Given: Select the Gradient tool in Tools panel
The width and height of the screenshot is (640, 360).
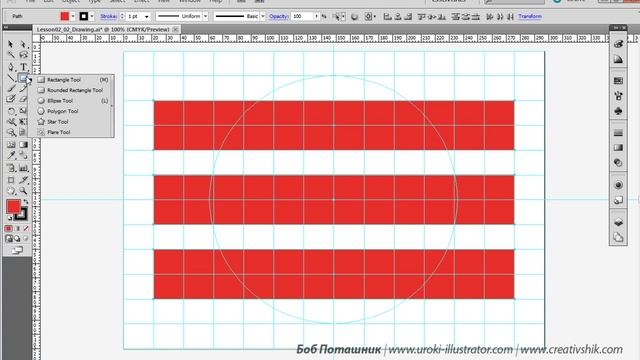Looking at the screenshot, I should coord(24,145).
